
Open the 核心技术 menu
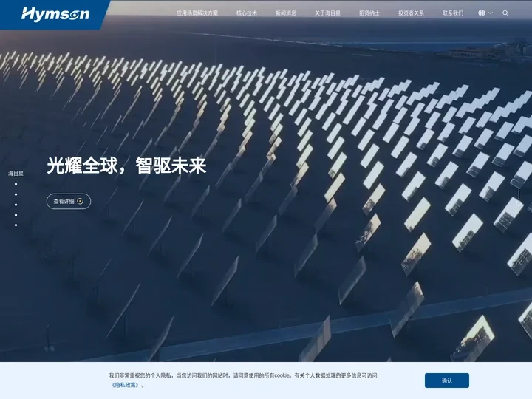247,13
